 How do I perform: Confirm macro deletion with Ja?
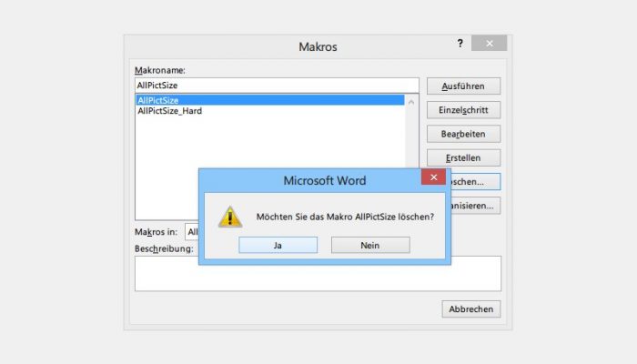[x=278, y=245]
